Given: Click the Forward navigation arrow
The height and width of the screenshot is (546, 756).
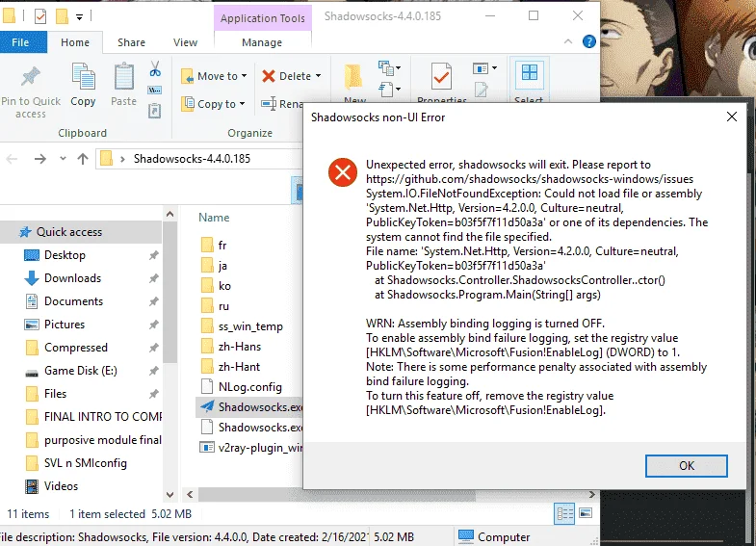Looking at the screenshot, I should pyautogui.click(x=40, y=159).
